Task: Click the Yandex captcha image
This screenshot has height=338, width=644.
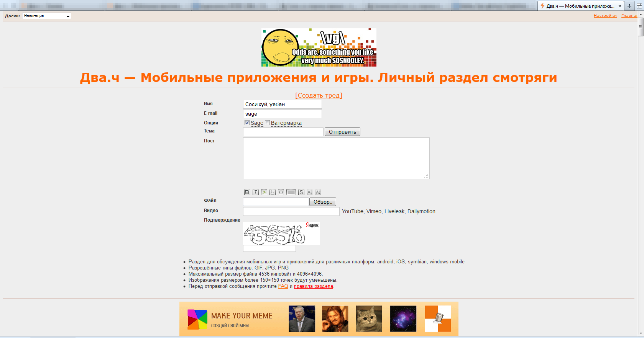Action: click(281, 233)
